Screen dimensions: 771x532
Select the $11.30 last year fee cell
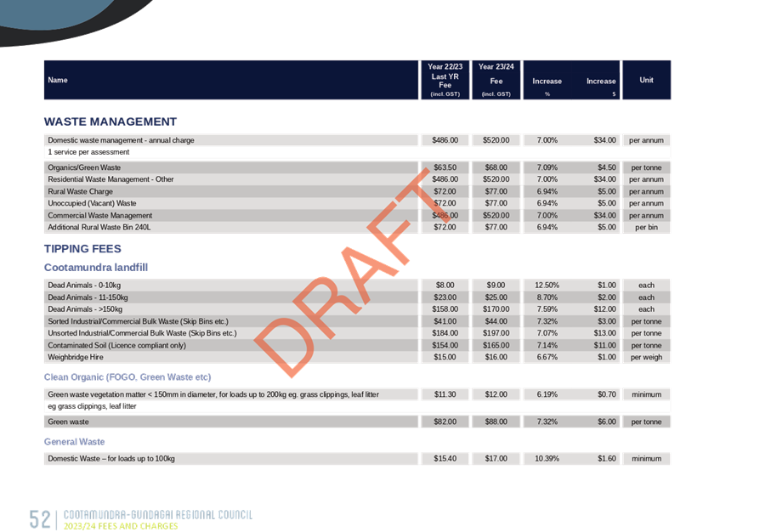tap(445, 394)
